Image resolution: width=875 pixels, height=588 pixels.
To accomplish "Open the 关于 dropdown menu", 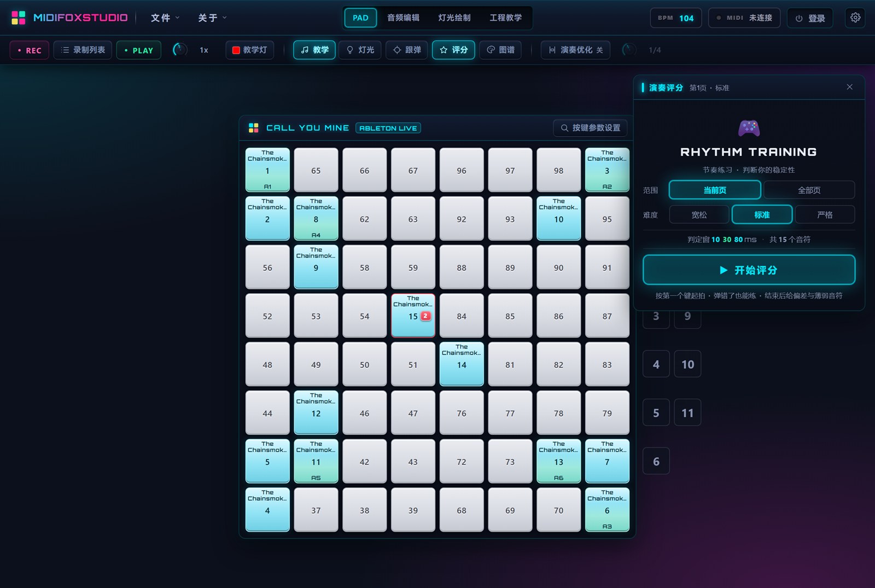I will click(x=212, y=18).
